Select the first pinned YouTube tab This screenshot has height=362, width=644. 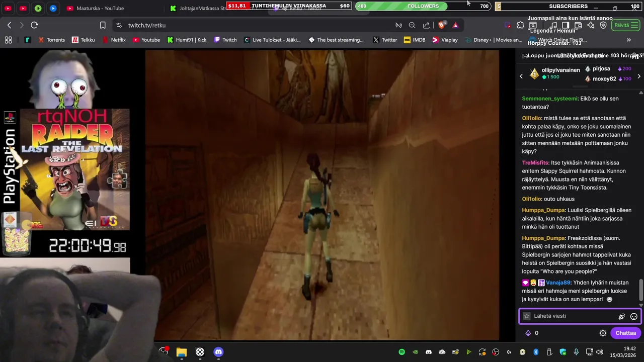8,8
